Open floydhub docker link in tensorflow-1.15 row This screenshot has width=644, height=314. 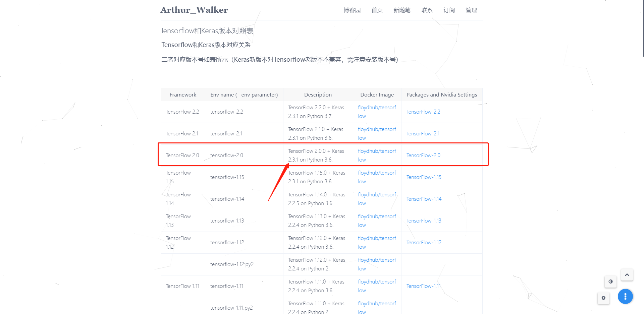click(x=377, y=177)
